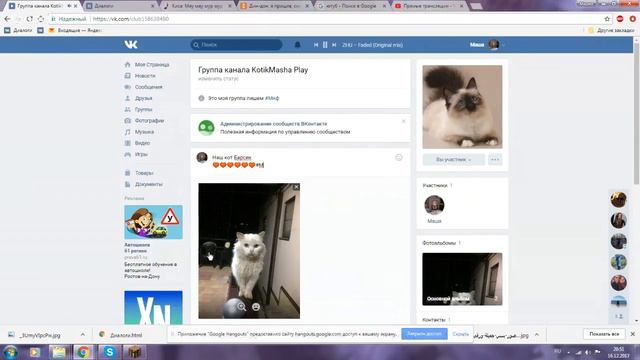Skip to next track in header player
This screenshot has width=640, height=360.
[334, 45]
